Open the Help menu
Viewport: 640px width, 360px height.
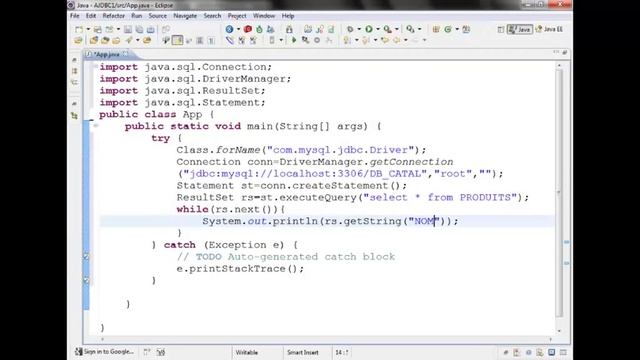pos(288,16)
